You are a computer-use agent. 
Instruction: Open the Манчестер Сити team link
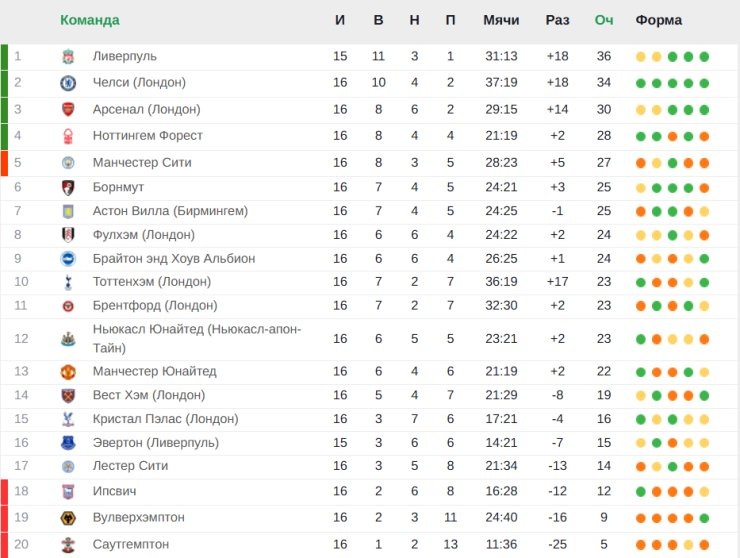coord(142,163)
